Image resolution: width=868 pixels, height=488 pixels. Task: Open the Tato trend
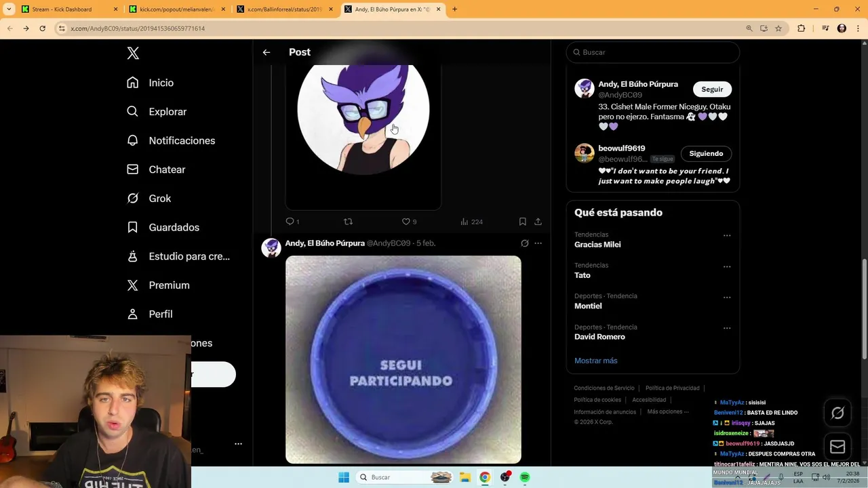583,275
